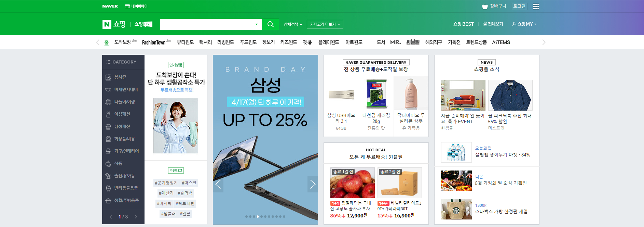This screenshot has height=227, width=644.
Task: Go to next category page arrow
Action: [x=136, y=217]
